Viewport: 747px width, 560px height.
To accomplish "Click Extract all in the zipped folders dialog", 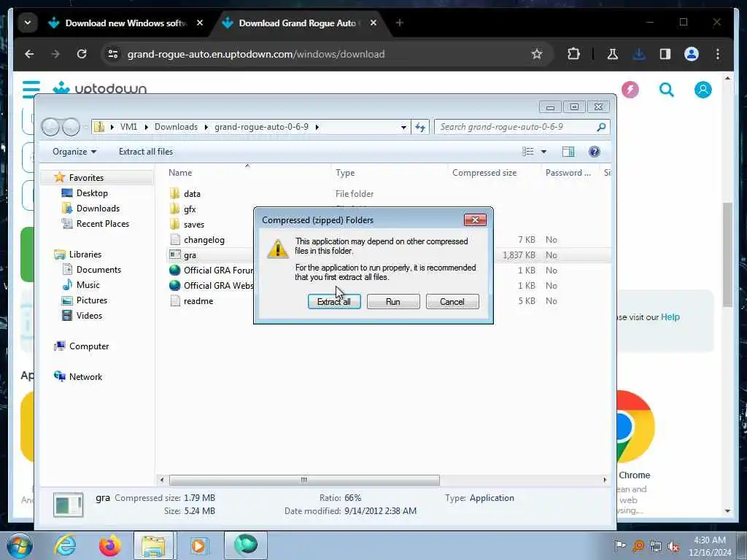I will coord(334,301).
